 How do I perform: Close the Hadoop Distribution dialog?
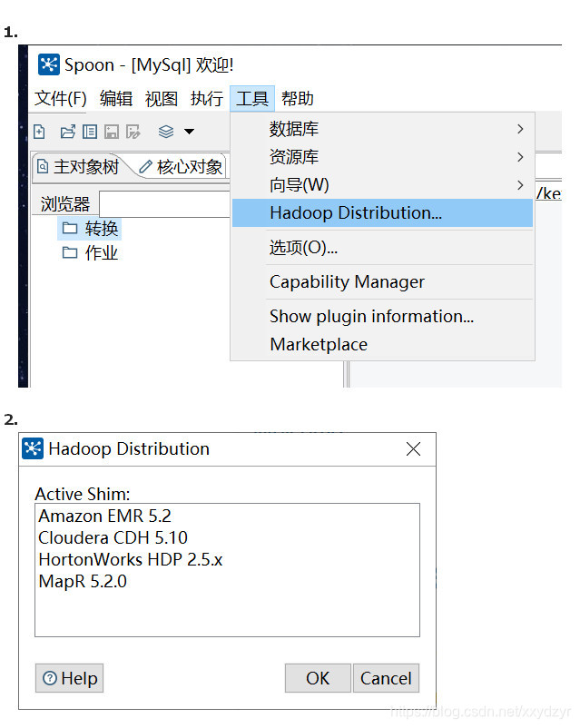[413, 449]
